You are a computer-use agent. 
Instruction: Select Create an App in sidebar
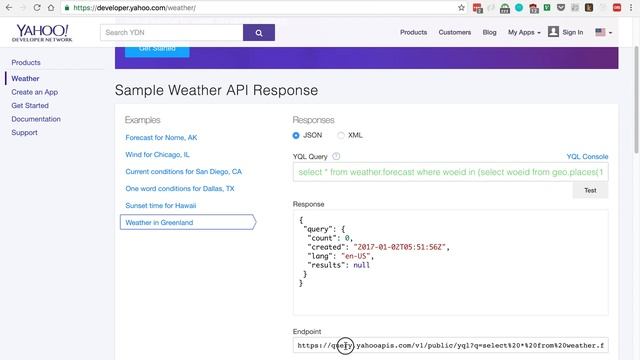[x=35, y=92]
